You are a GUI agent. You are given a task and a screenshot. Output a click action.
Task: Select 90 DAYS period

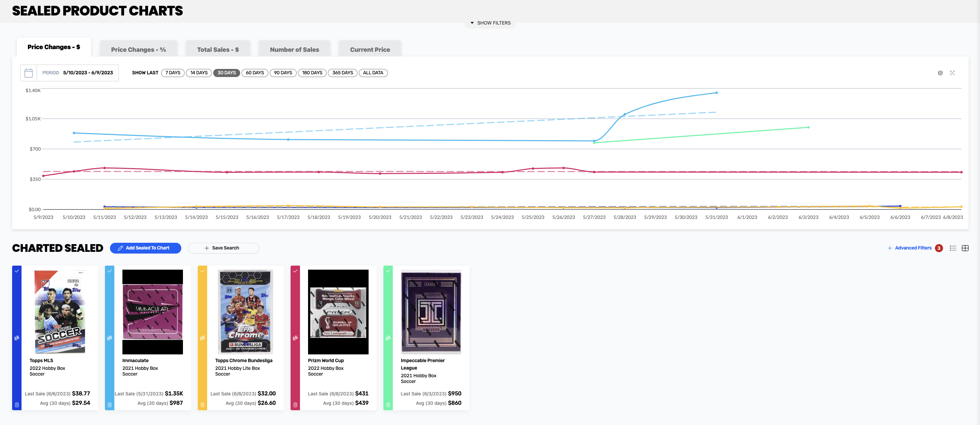point(283,73)
